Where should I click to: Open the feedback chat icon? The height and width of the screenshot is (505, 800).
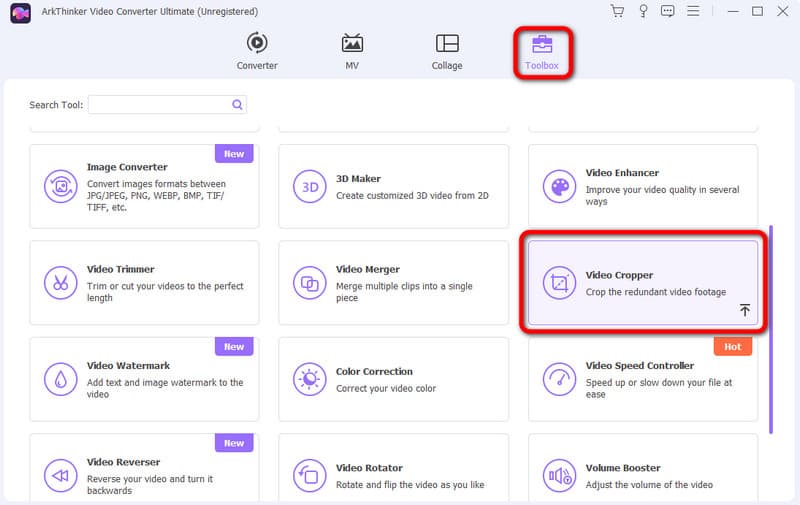coord(667,11)
